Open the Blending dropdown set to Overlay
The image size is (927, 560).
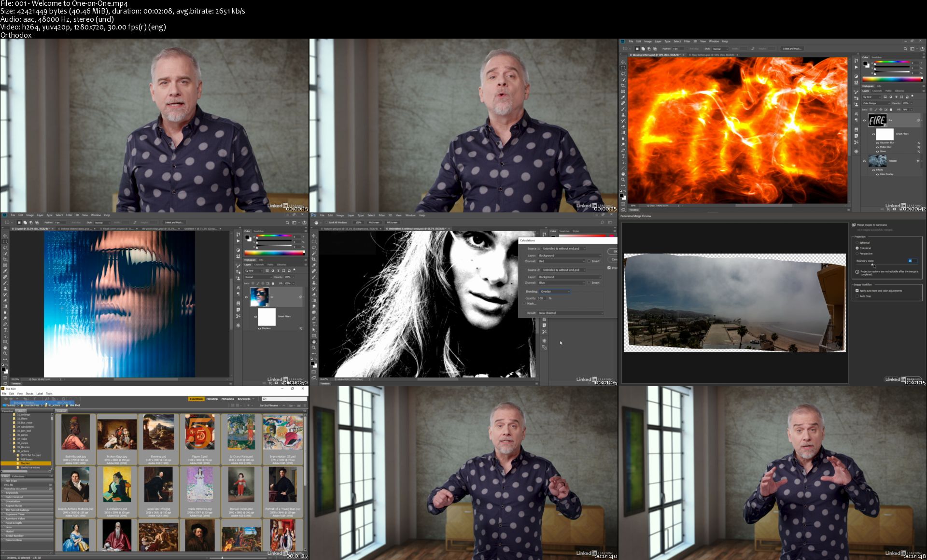point(555,292)
